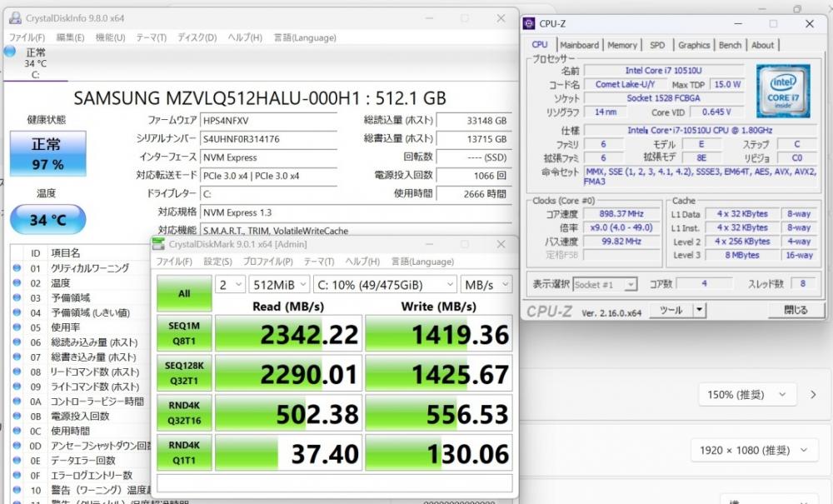Screen dimensions: 833x504
Task: Open the 1920 × 1080 (推奨) resolution dropdown
Action: pyautogui.click(x=755, y=451)
